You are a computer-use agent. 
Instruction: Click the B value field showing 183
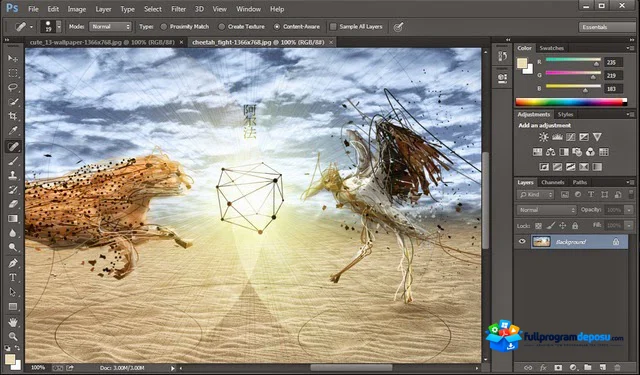614,89
